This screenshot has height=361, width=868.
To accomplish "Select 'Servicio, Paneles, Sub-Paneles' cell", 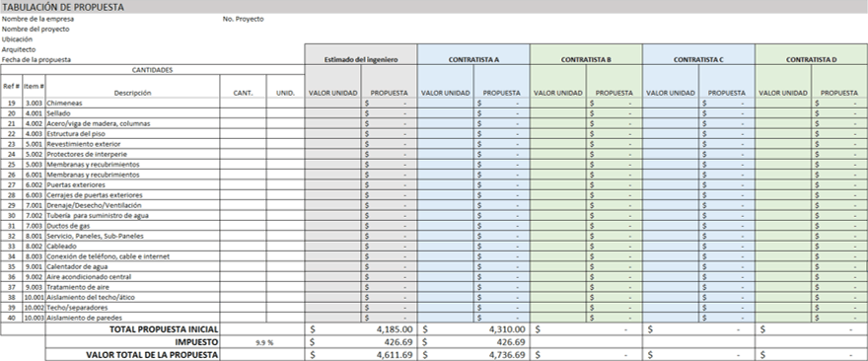I will (x=132, y=236).
